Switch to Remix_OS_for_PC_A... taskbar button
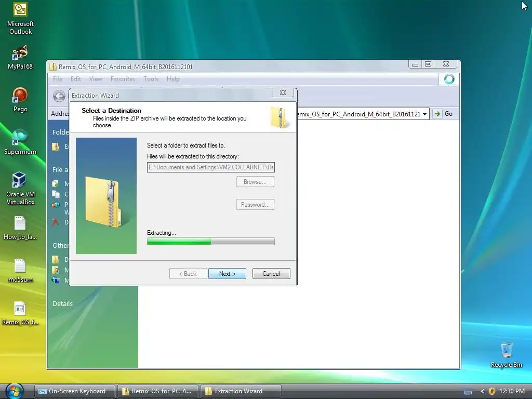Screen dimensions: 532x399 (158, 391)
